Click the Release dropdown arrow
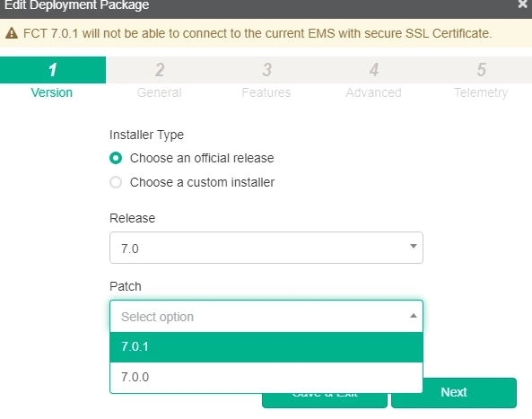This screenshot has width=532, height=419. pyautogui.click(x=414, y=247)
